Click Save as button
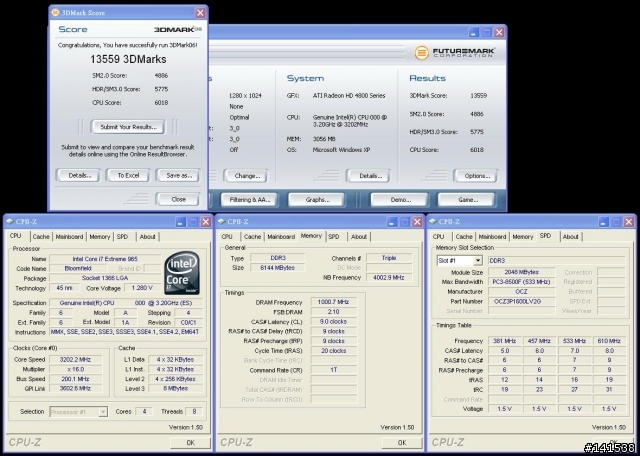The height and width of the screenshot is (456, 640). 179,176
